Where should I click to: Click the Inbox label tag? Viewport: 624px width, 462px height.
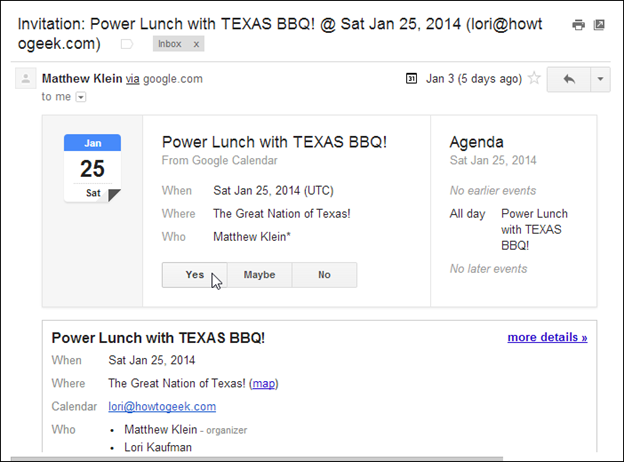coord(170,44)
